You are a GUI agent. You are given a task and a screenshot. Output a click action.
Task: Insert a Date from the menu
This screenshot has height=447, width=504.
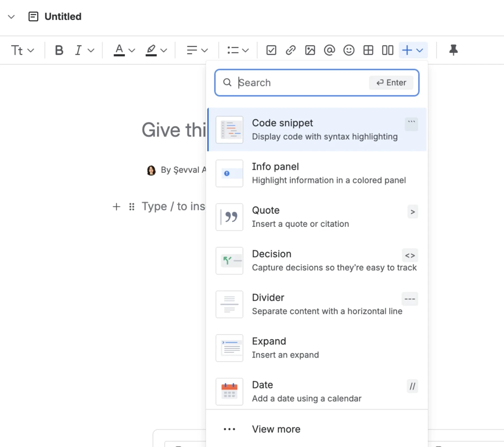[317, 392]
